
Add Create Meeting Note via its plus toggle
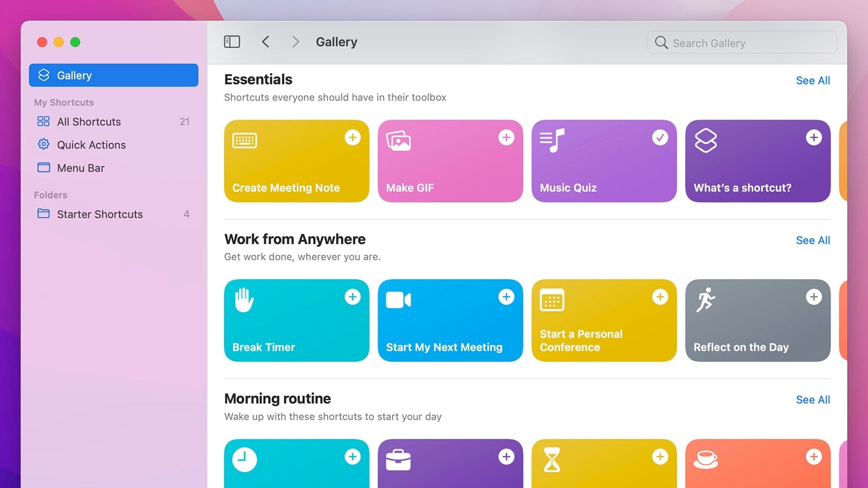point(352,138)
